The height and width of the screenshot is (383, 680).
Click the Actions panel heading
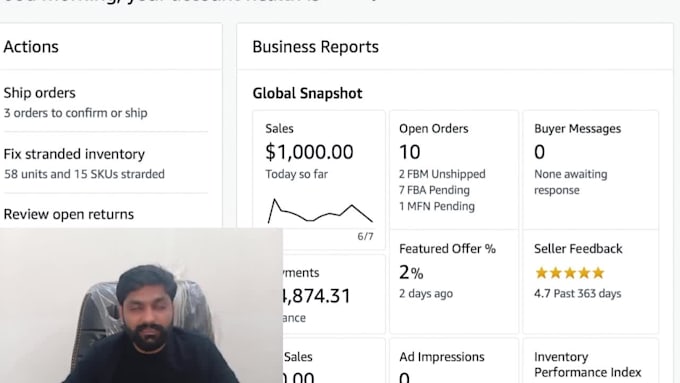(31, 47)
